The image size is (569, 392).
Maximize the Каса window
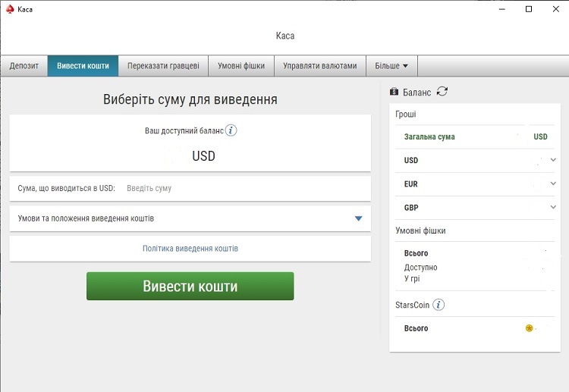[x=529, y=9]
